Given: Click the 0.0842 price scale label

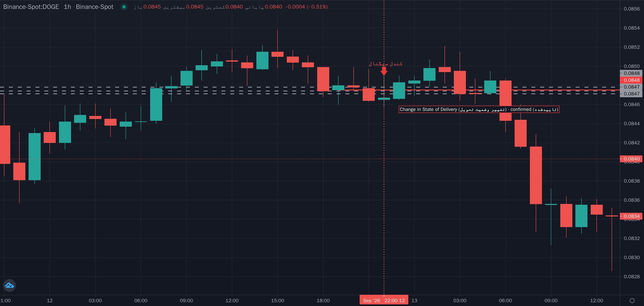Looking at the screenshot, I should coord(632,143).
